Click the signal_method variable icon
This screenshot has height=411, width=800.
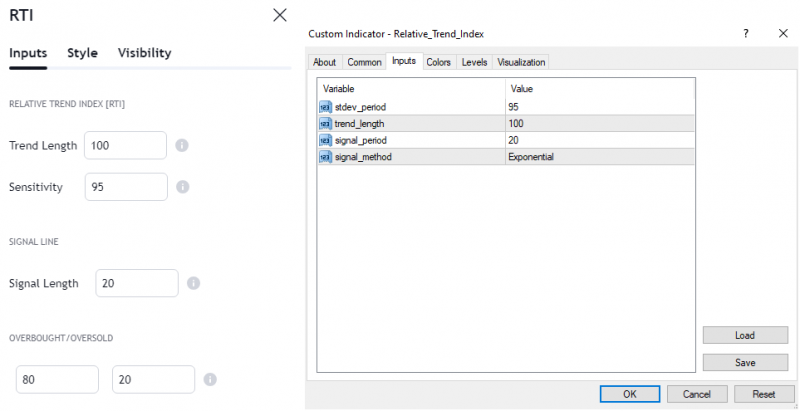tap(325, 157)
